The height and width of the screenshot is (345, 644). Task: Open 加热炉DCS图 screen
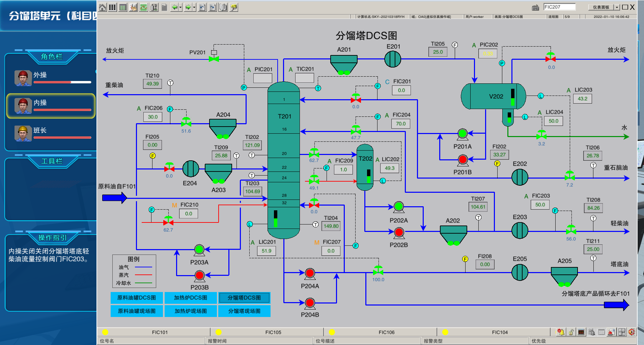pyautogui.click(x=191, y=298)
